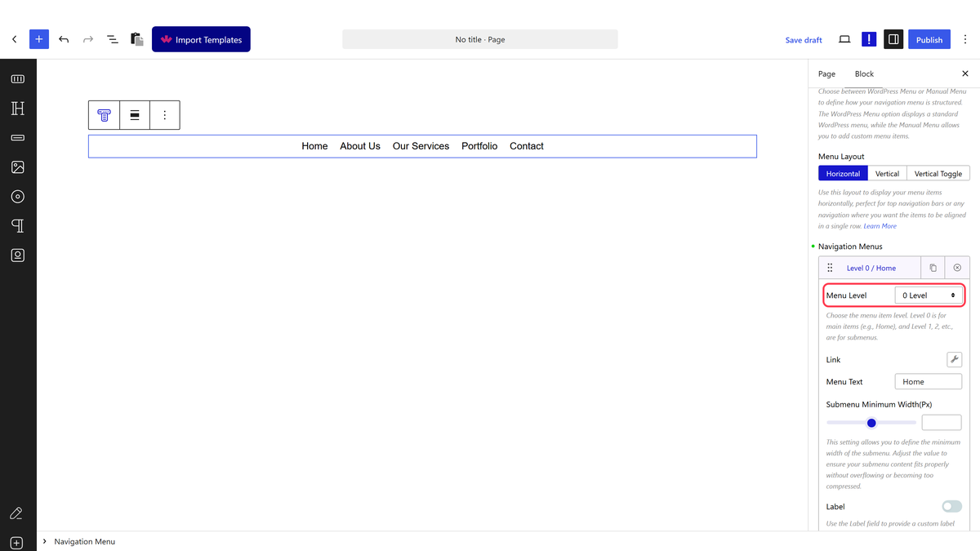The width and height of the screenshot is (980, 551).
Task: Close the settings sidebar with X
Action: point(965,73)
